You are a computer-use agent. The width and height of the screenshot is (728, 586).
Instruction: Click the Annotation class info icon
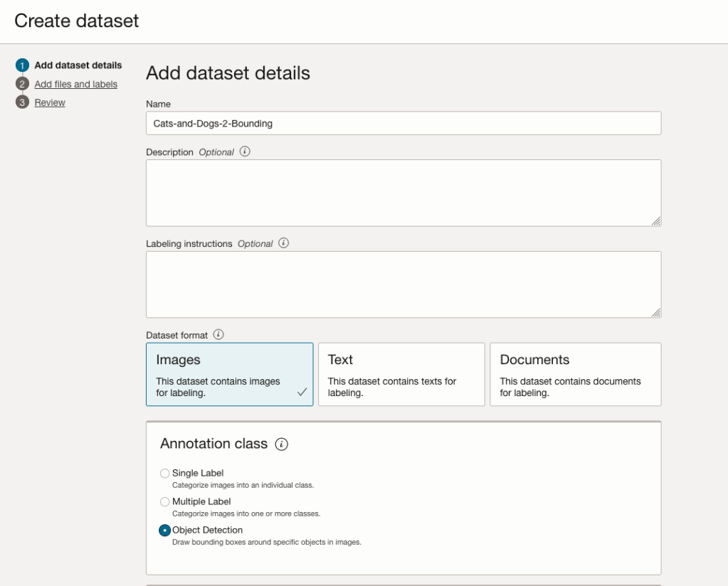282,444
